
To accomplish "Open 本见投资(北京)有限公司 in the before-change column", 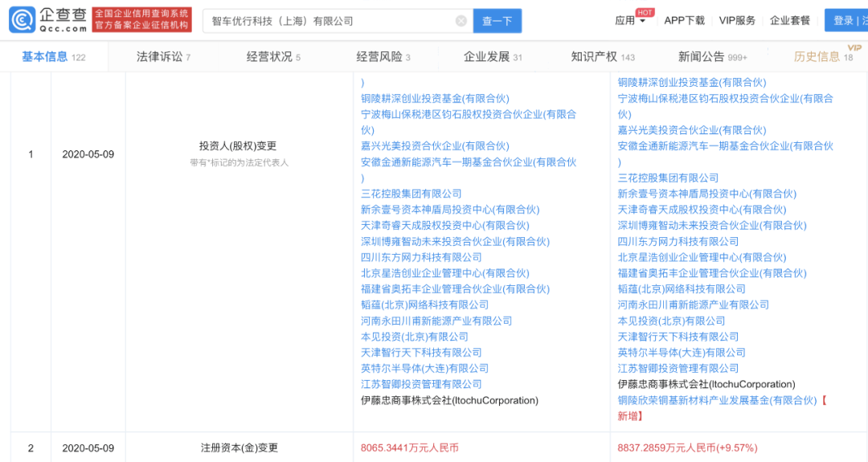I will 415,337.
